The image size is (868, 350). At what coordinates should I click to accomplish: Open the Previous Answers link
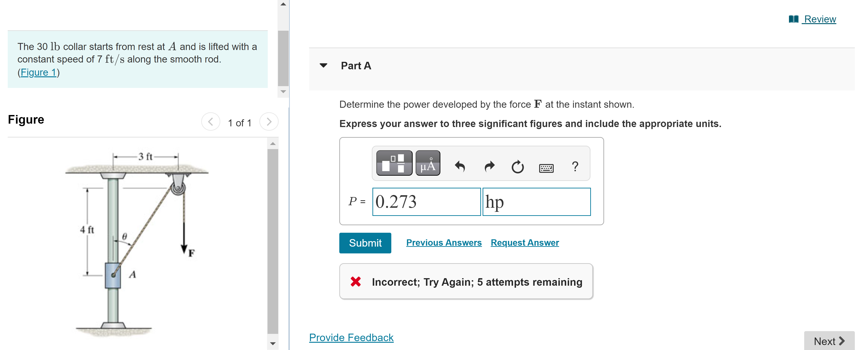point(444,242)
